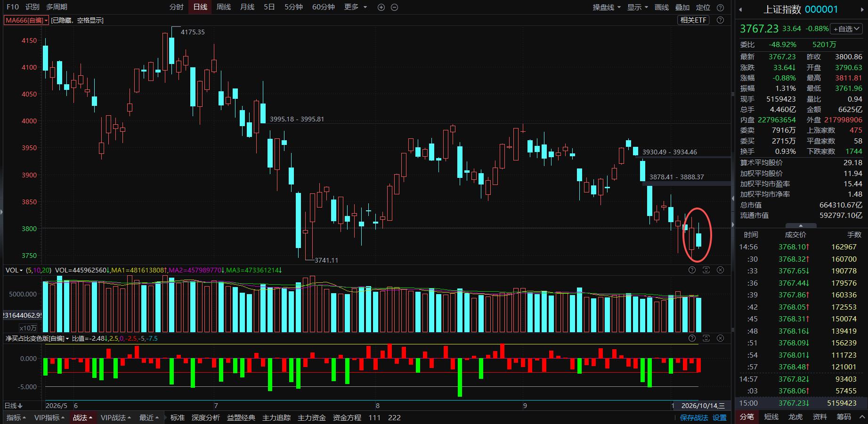Open help icon beside 相关ETF button

(x=720, y=20)
